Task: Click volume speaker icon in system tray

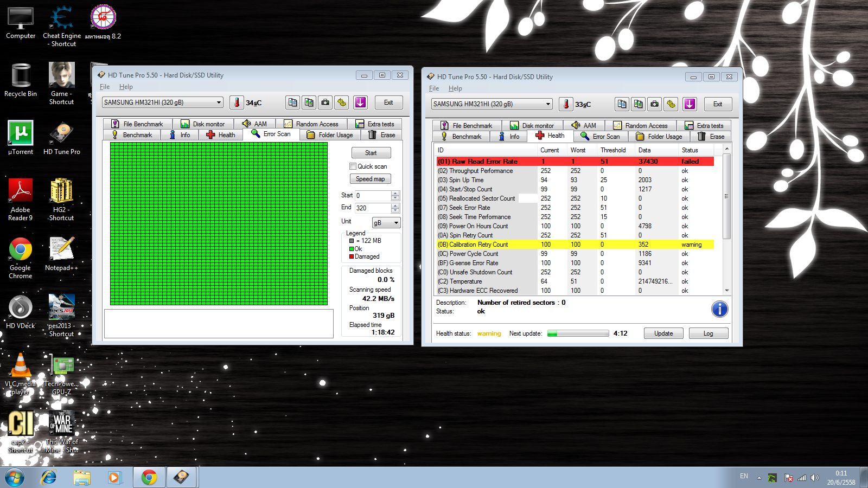Action: pyautogui.click(x=815, y=478)
